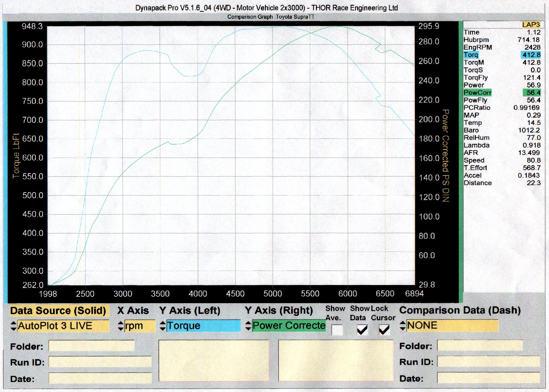Image resolution: width=549 pixels, height=392 pixels.
Task: Click the 6894 rpm axis maximum
Action: tap(415, 294)
